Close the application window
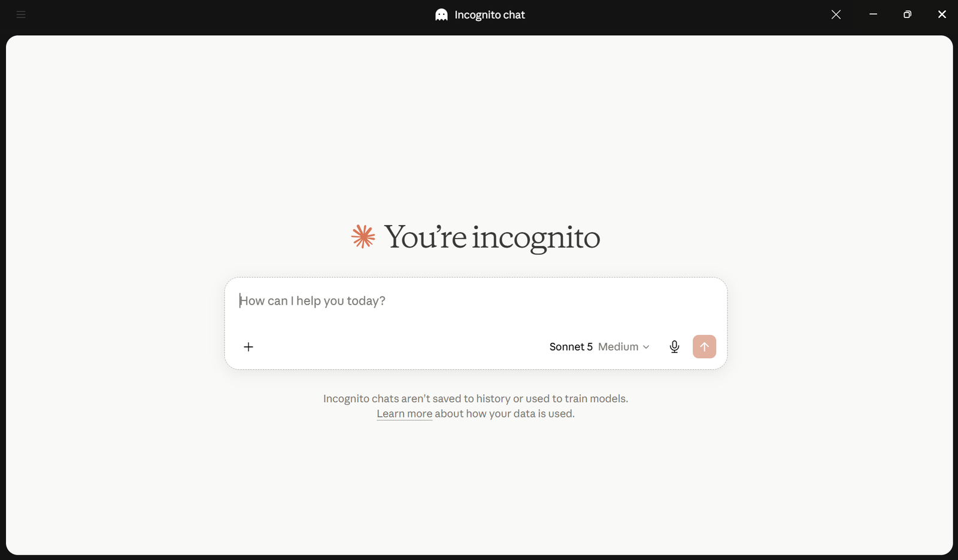 click(942, 14)
